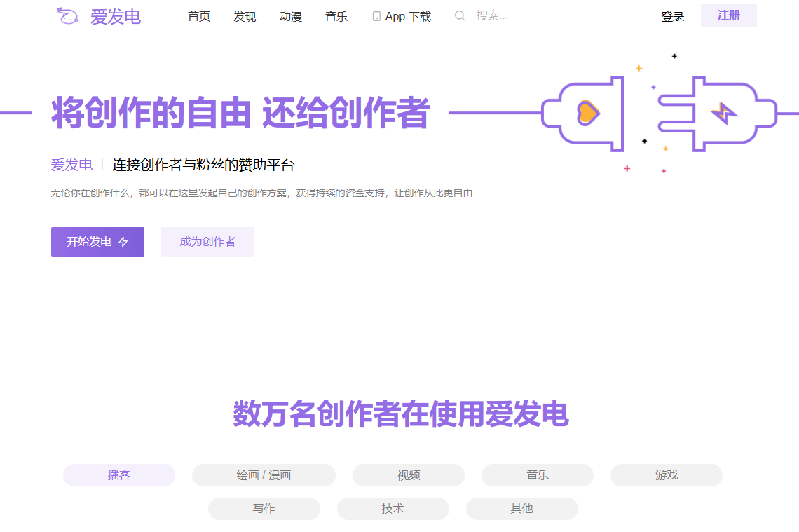Click the 登录 link
The height and width of the screenshot is (532, 799).
[x=672, y=16]
